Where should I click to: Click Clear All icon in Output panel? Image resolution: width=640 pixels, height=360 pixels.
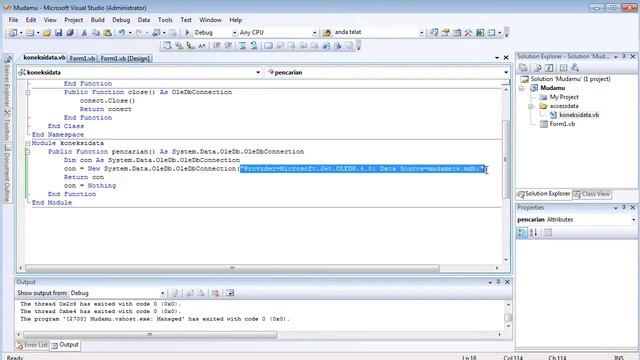coord(216,293)
